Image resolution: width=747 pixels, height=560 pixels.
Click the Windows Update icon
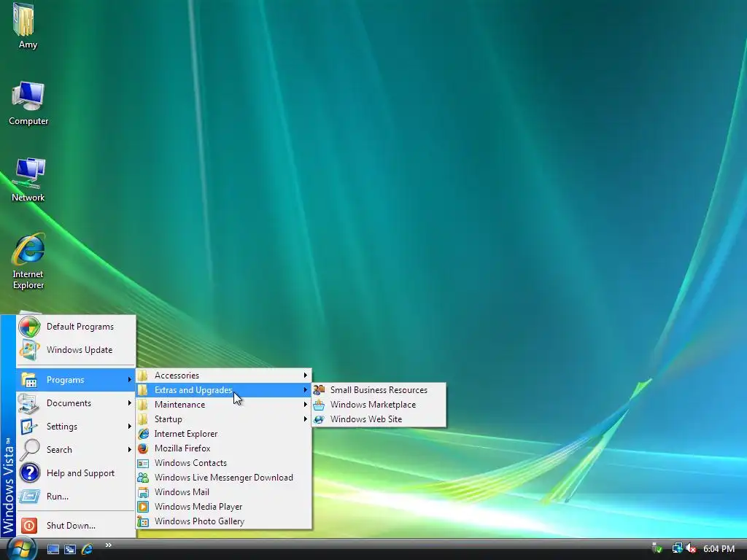coord(29,350)
